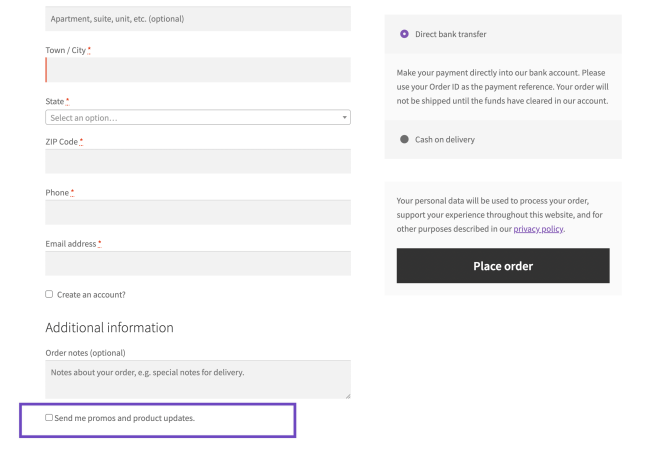Focus the Apartment, suite, unit field
650x457 pixels.
tap(198, 19)
